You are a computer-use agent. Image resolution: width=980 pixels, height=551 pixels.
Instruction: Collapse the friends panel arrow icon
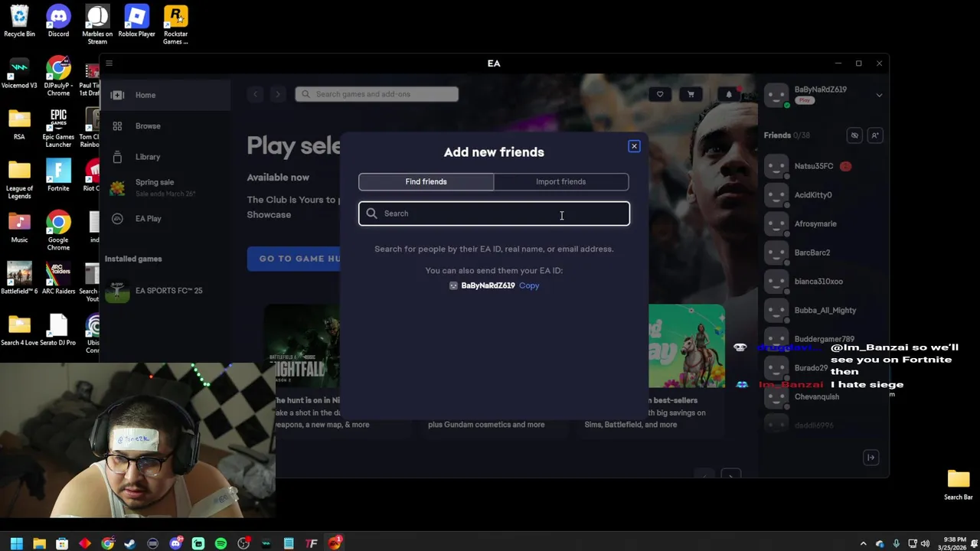point(871,458)
